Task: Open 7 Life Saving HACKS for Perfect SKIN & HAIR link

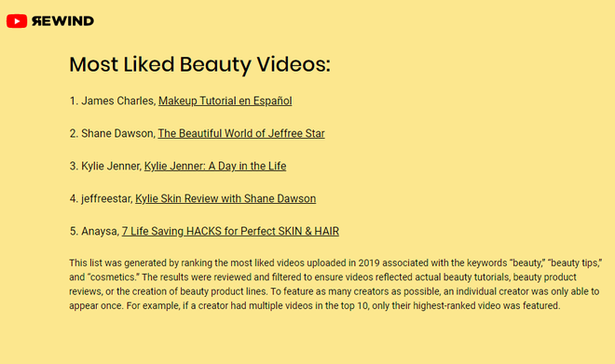Action: coord(230,231)
